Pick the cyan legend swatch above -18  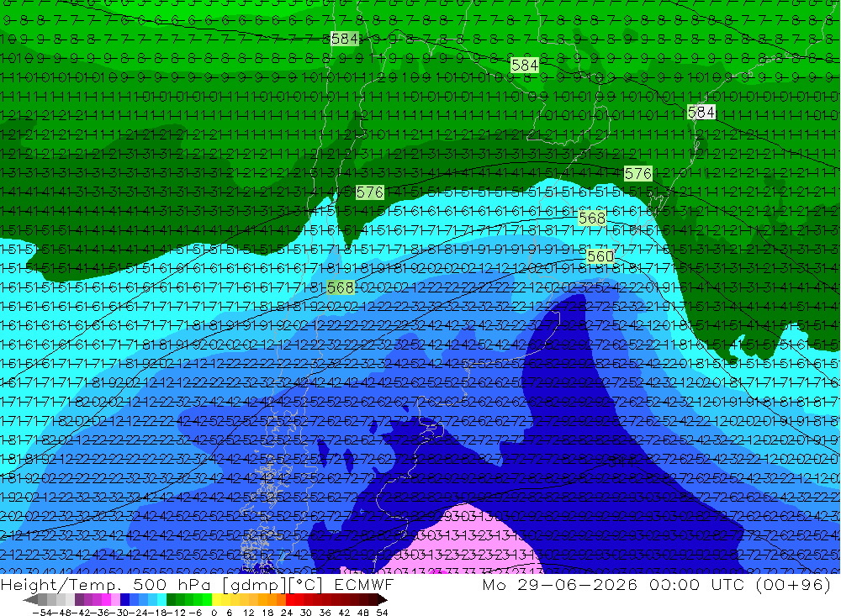161,600
